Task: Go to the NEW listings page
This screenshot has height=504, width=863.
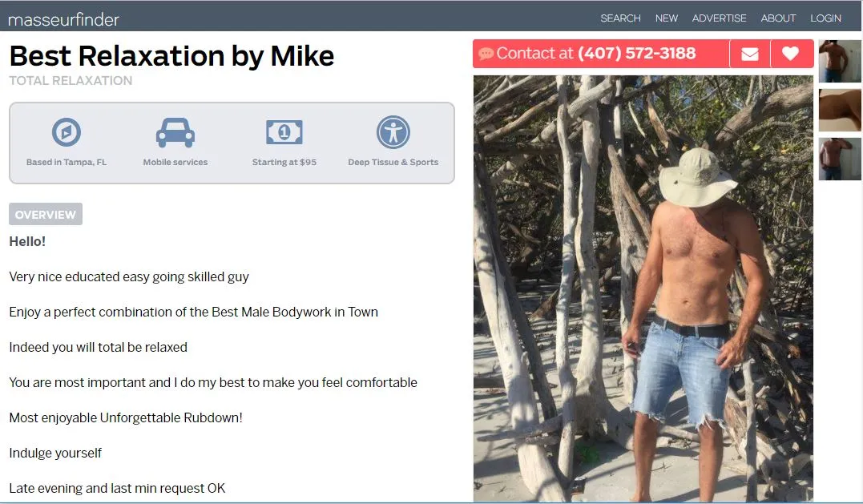Action: 667,18
